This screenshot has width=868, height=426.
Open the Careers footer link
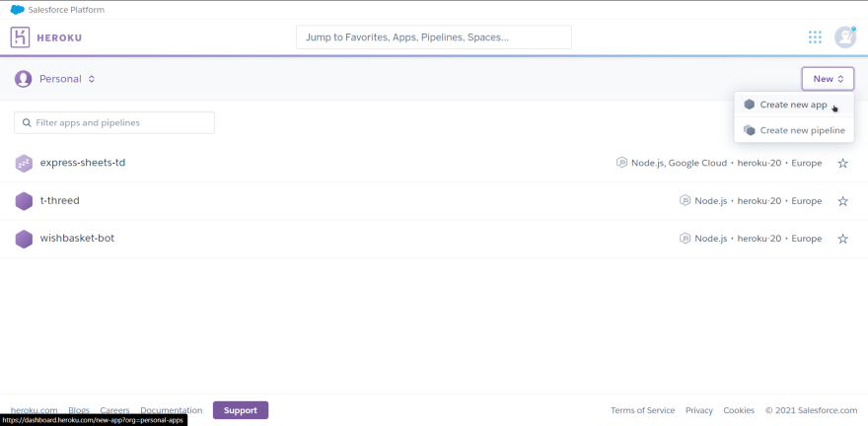pyautogui.click(x=114, y=410)
